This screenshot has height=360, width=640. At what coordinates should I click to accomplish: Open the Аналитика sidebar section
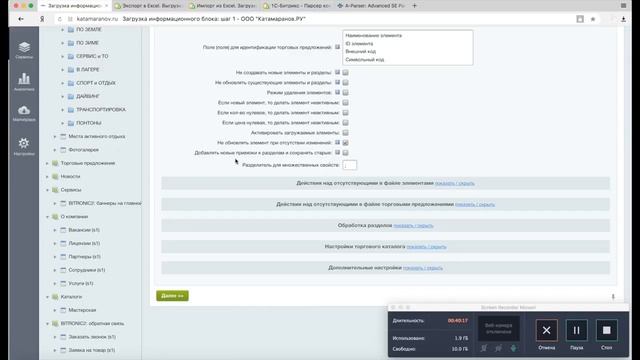pos(24,81)
